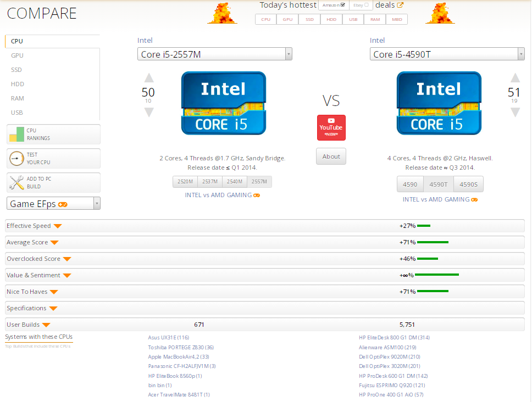Open the Toshiba PORTEGE Z830 system link
Viewport: 532px width, 402px height.
point(181,348)
